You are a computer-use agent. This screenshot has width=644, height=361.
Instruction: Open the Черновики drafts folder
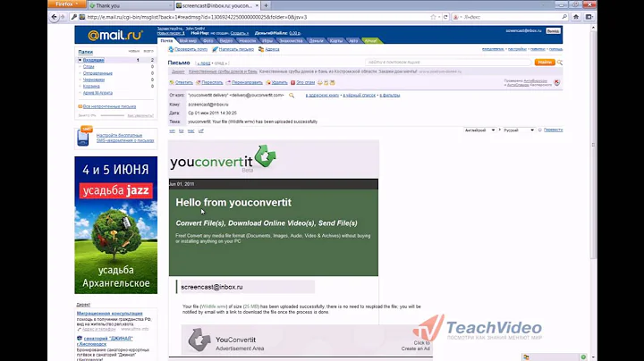point(94,80)
